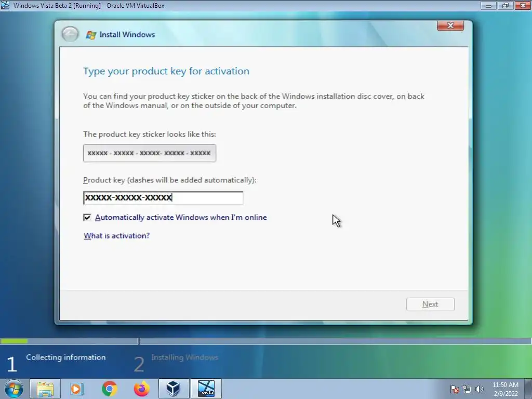This screenshot has height=399, width=532.
Task: Launch the media player taskbar icon
Action: 77,389
